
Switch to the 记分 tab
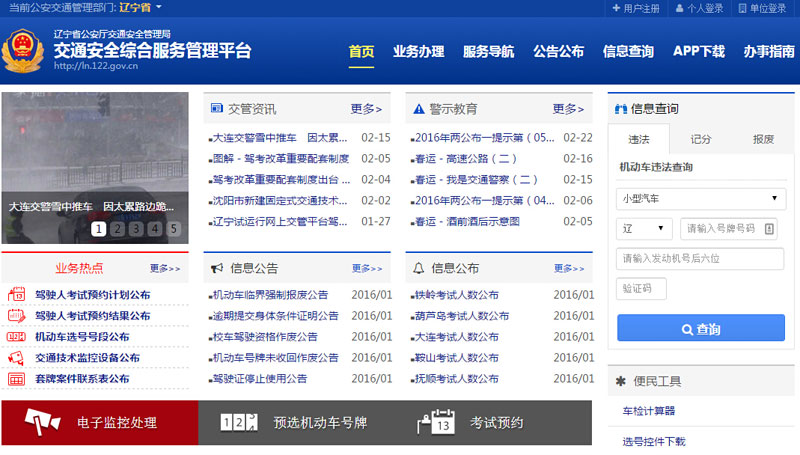(701, 139)
